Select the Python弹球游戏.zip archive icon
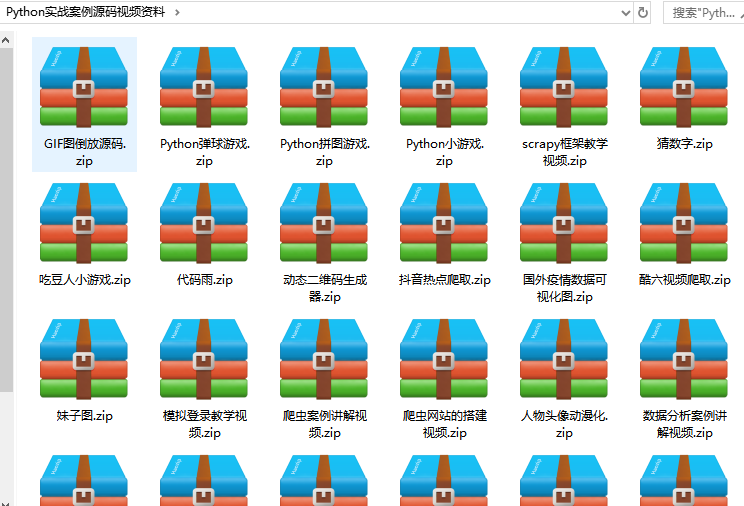744x506 pixels. (x=204, y=87)
